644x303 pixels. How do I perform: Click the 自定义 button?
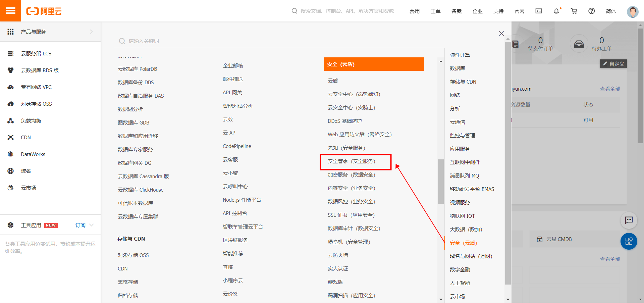click(x=613, y=64)
